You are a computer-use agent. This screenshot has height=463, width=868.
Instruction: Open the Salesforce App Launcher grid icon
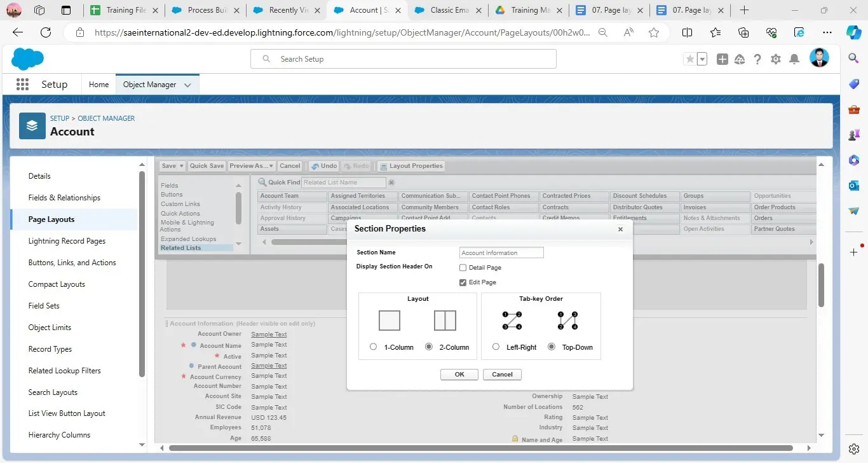pyautogui.click(x=22, y=85)
